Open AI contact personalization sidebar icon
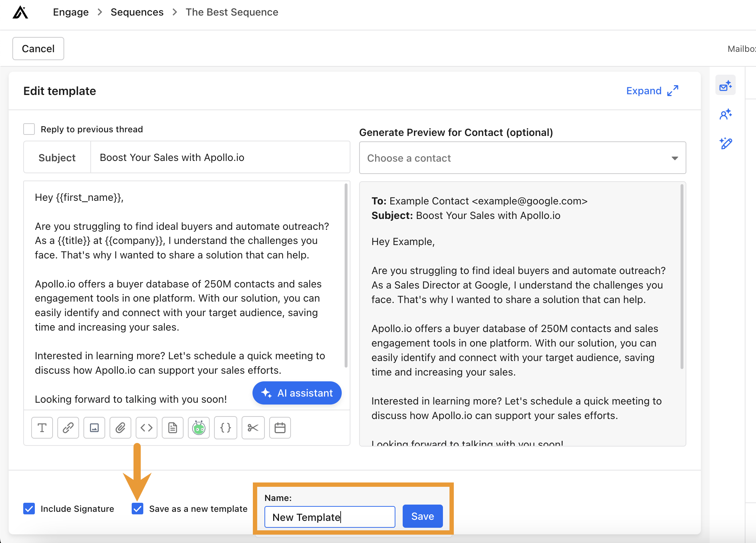The image size is (756, 543). coord(726,115)
